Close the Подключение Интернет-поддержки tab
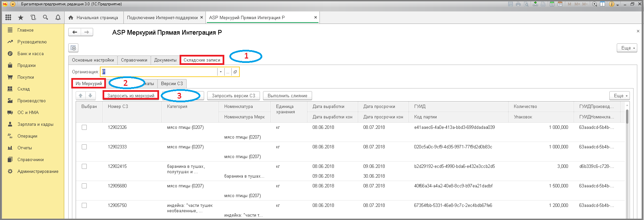 (x=202, y=17)
